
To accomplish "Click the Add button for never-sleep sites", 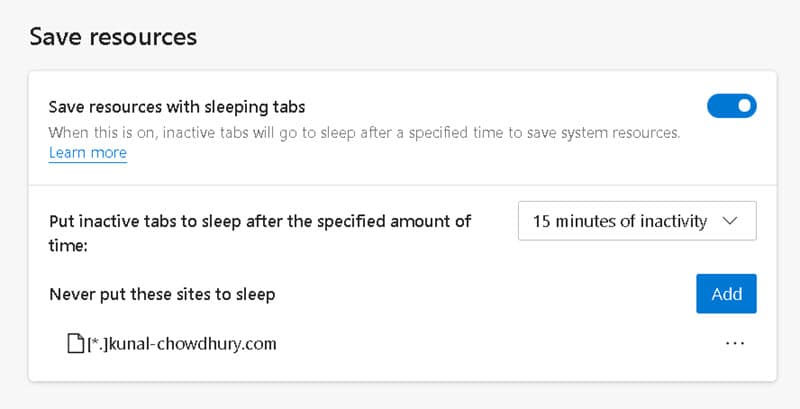I will coord(726,293).
